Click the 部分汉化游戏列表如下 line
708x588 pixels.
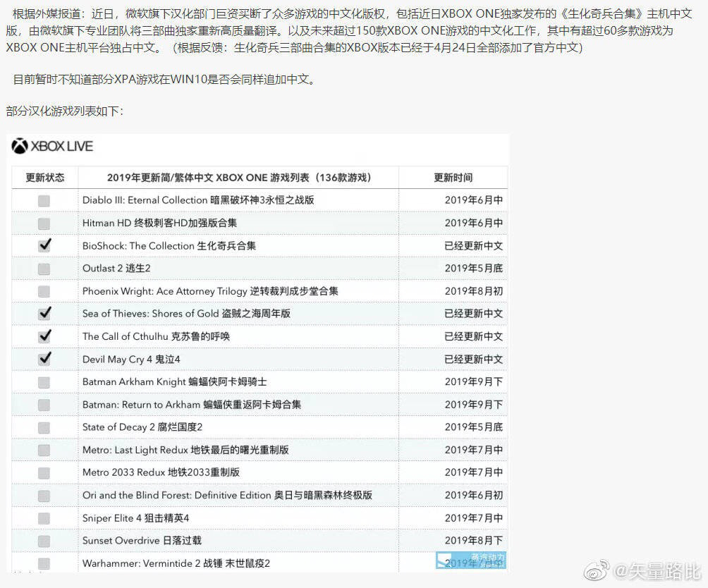pos(65,111)
